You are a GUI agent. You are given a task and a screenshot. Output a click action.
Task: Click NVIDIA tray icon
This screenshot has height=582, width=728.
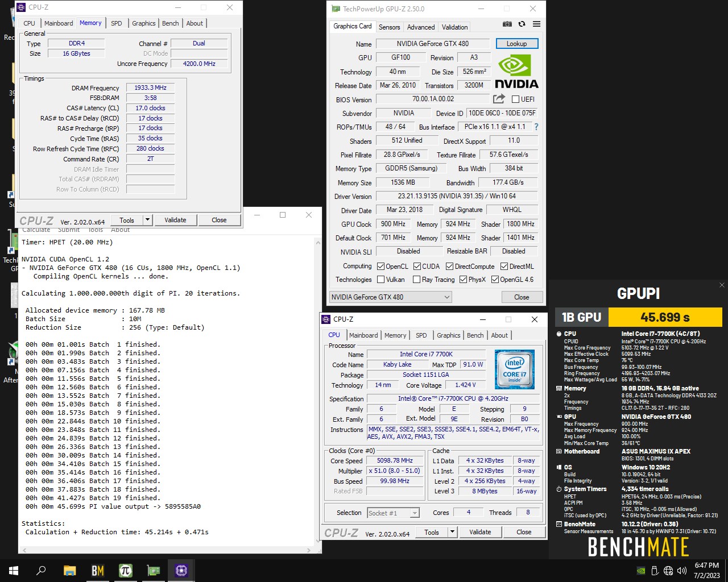click(x=641, y=571)
